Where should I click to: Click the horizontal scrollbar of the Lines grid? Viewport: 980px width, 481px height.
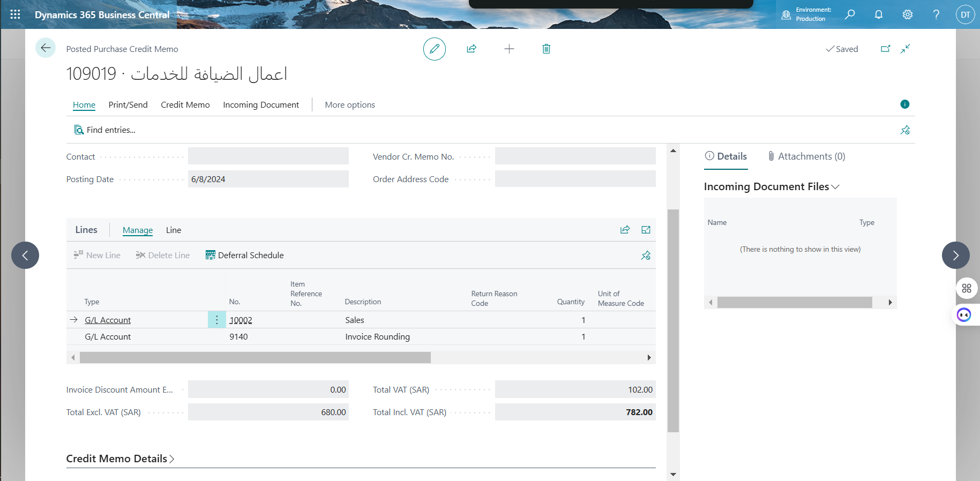tap(255, 357)
